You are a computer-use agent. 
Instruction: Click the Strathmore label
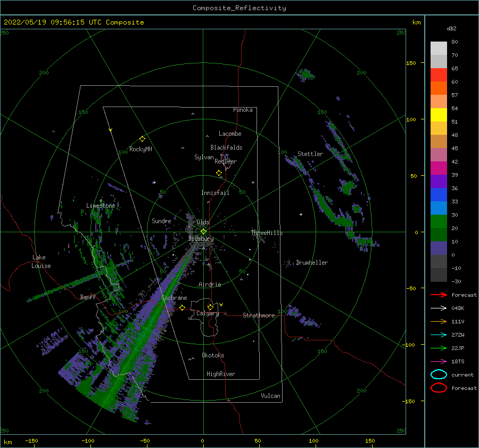click(x=259, y=315)
